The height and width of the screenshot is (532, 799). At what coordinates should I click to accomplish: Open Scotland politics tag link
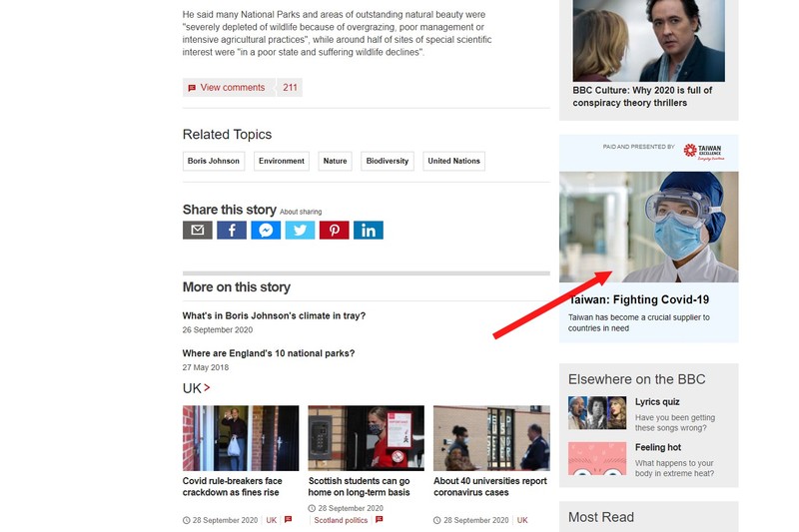click(x=341, y=520)
